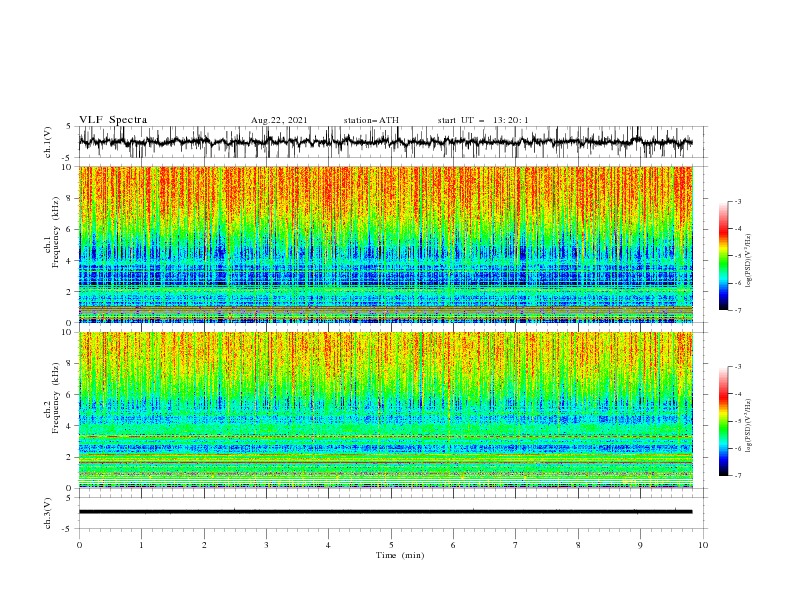Click the 8 tick on the Time axis
792x612 pixels.
point(578,545)
